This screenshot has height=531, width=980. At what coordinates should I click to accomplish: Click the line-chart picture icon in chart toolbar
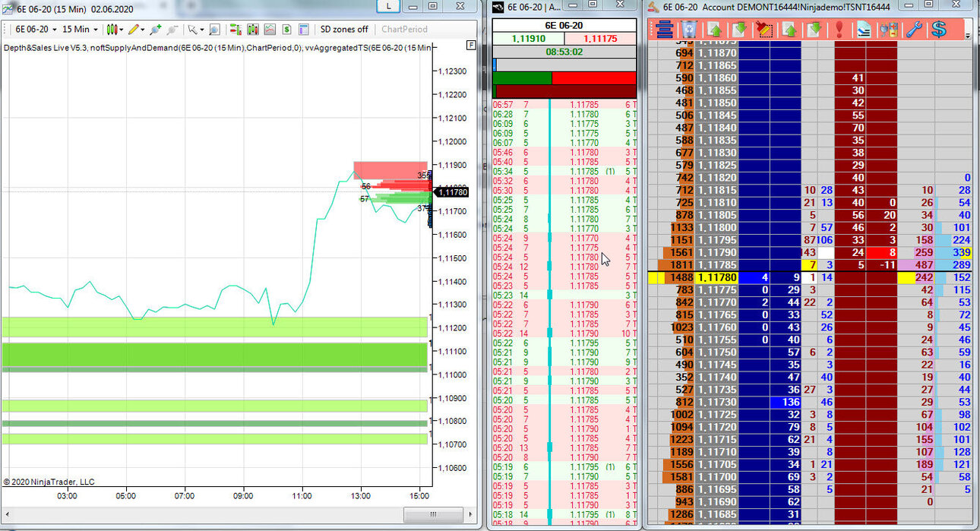[270, 30]
